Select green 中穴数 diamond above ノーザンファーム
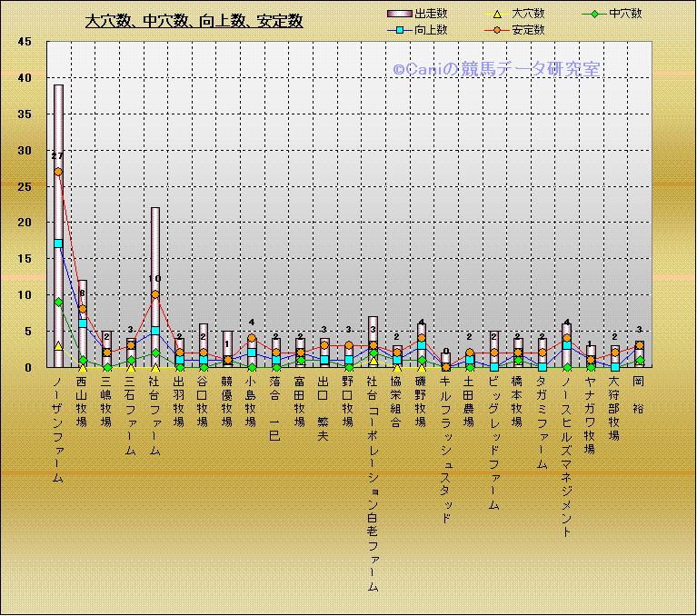The height and width of the screenshot is (616, 697). [x=58, y=302]
